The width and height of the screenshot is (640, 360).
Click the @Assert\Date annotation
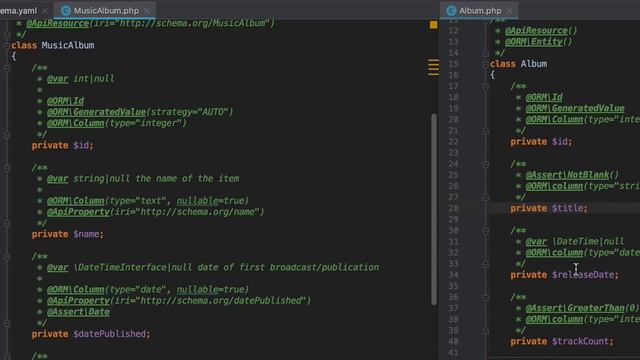78,312
